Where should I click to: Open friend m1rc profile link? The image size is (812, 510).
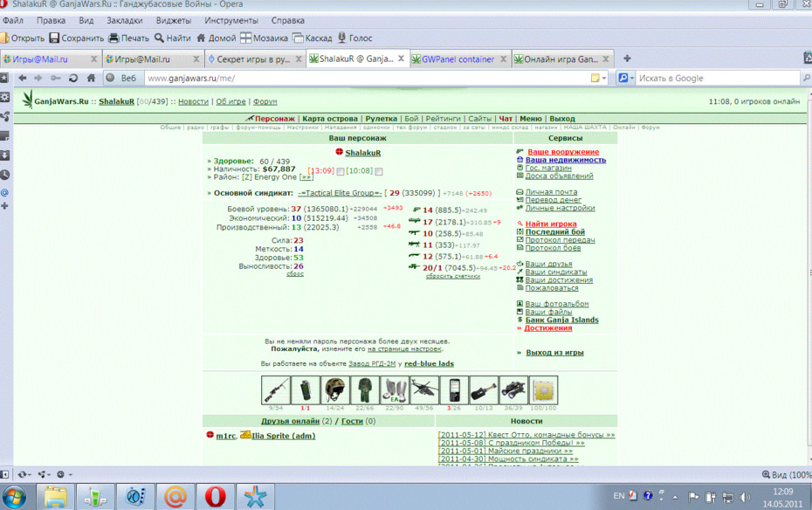(x=226, y=436)
